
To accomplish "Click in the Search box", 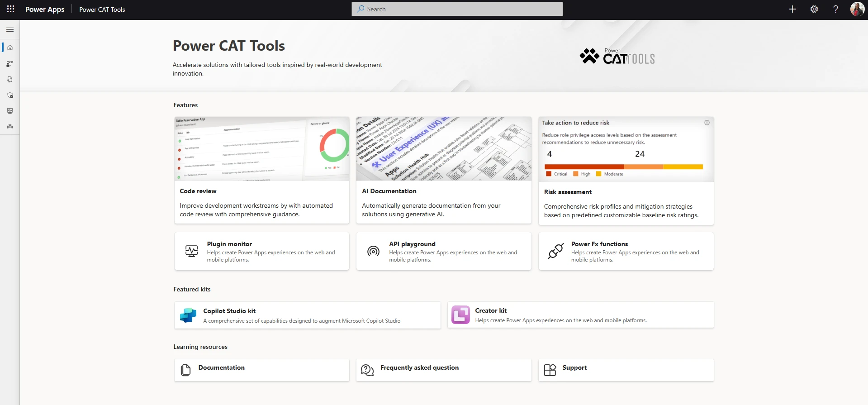I will (457, 9).
